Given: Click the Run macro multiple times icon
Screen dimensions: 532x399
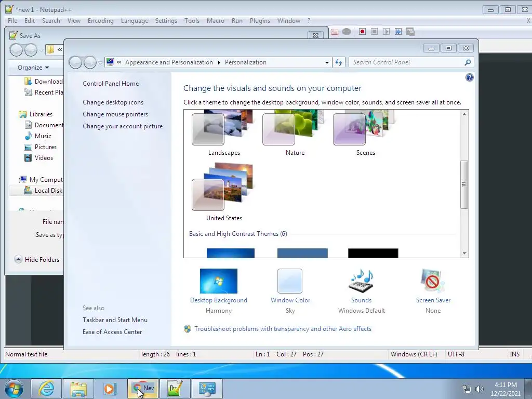Looking at the screenshot, I should [x=398, y=32].
